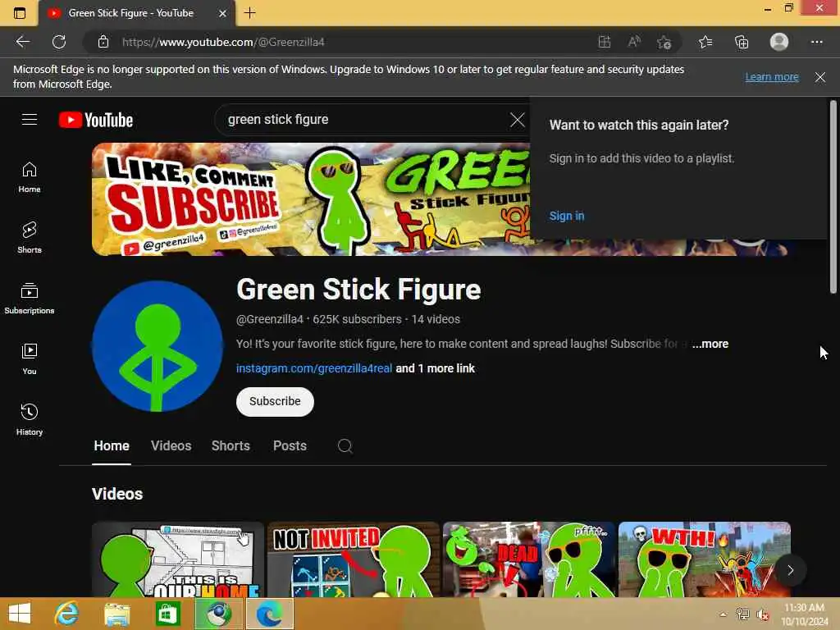This screenshot has height=630, width=840.
Task: Click 'and 1 more link'
Action: point(435,368)
